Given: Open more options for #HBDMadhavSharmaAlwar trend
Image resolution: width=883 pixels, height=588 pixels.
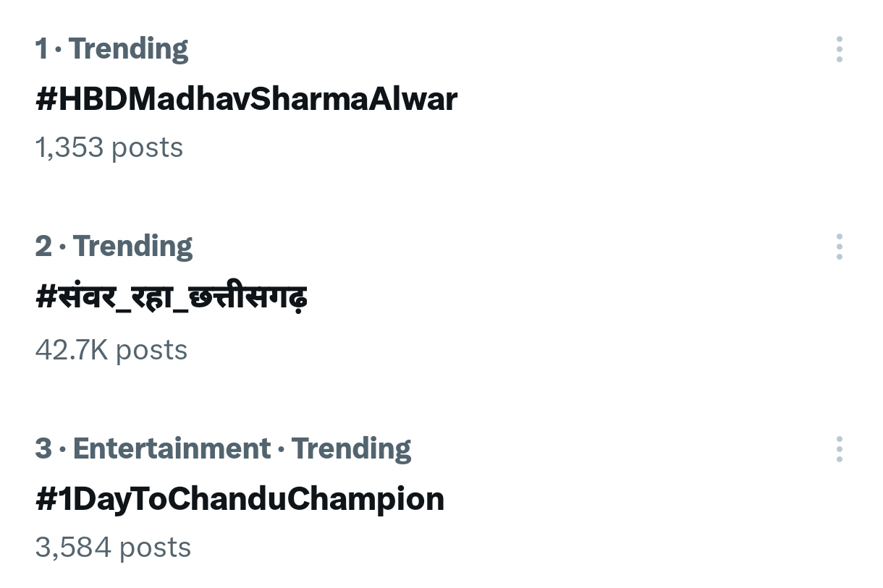Looking at the screenshot, I should click(839, 49).
